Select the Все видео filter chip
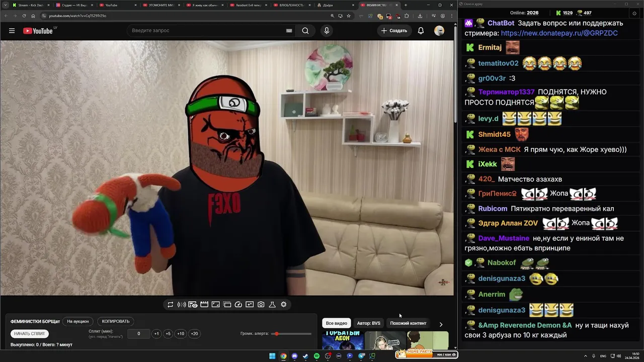Screen dimensions: 644x362 pos(337,323)
